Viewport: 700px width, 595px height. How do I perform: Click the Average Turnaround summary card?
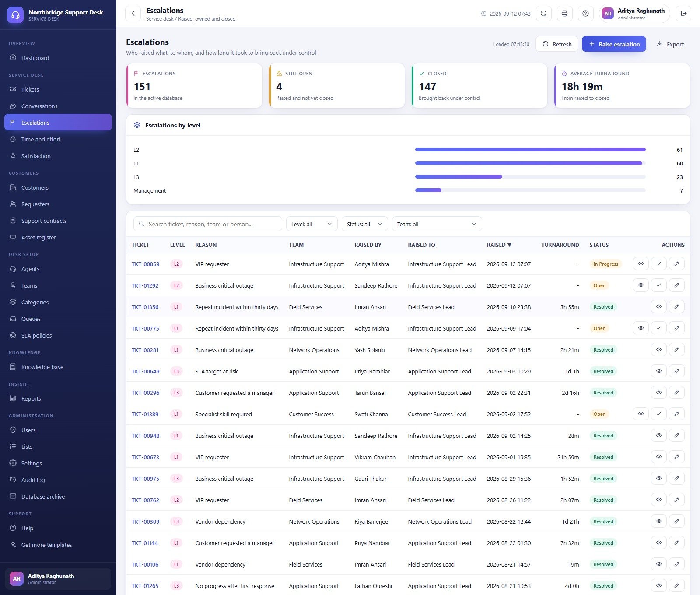622,86
